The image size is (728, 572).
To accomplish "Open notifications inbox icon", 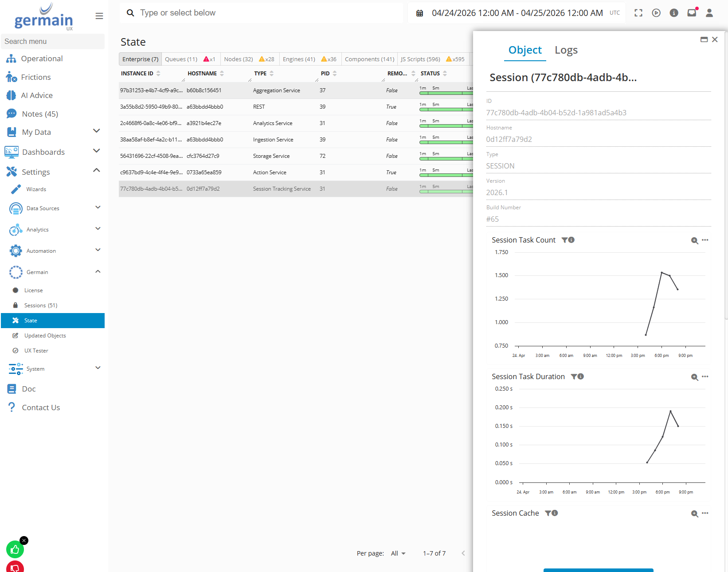I will point(692,13).
